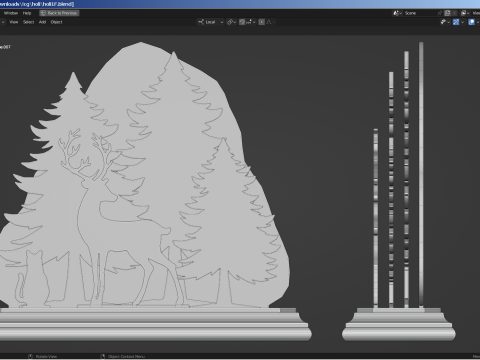Open the proportional editing falloff dropdown
Image resolution: width=480 pixels, height=360 pixels.
click(x=270, y=22)
